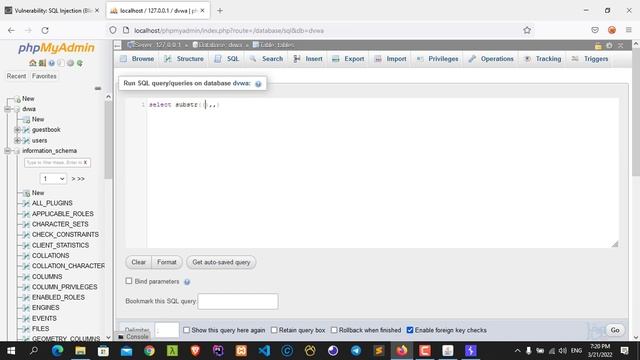This screenshot has height=360, width=640.
Task: Click the hide navigation panel toggle left of breadcrumb
Action: pos(118,45)
